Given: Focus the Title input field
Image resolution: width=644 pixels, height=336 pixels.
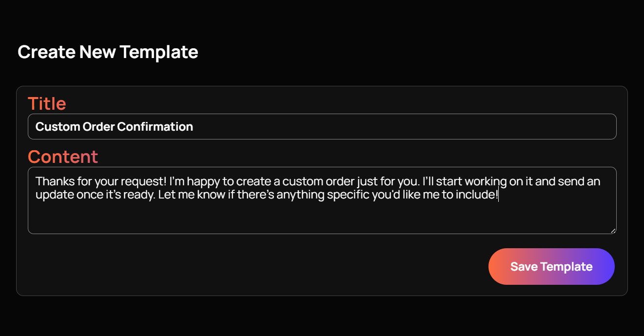Looking at the screenshot, I should [322, 127].
